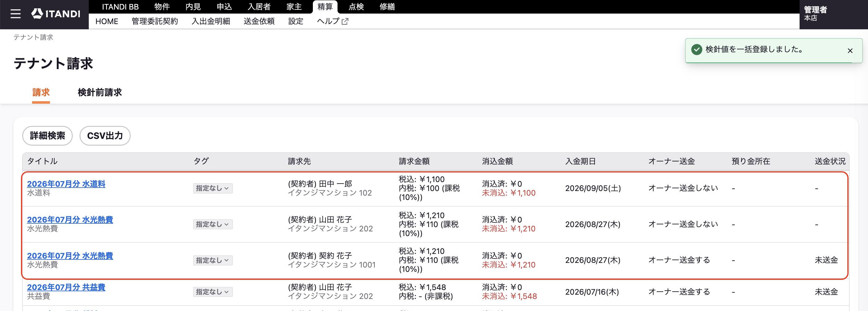This screenshot has height=311, width=868.
Task: Expand 指定なし dropdown in イタンジマンション 202 水光熱費 row
Action: (213, 224)
